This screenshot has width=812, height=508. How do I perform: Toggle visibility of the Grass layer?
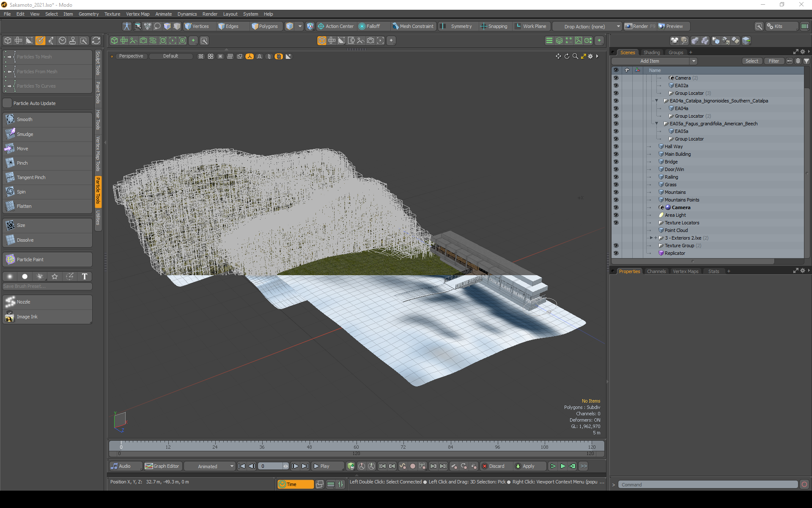pos(616,185)
